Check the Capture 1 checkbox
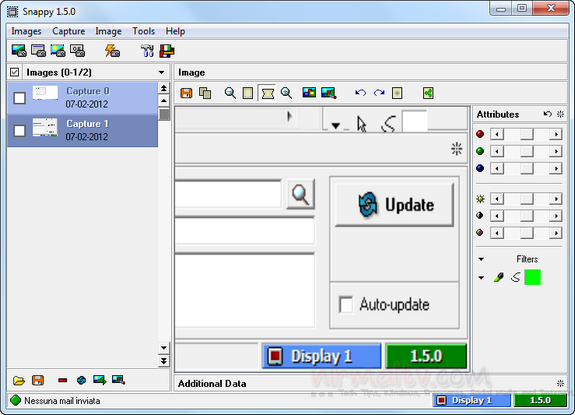Screen dimensions: 575x415 tap(19, 131)
